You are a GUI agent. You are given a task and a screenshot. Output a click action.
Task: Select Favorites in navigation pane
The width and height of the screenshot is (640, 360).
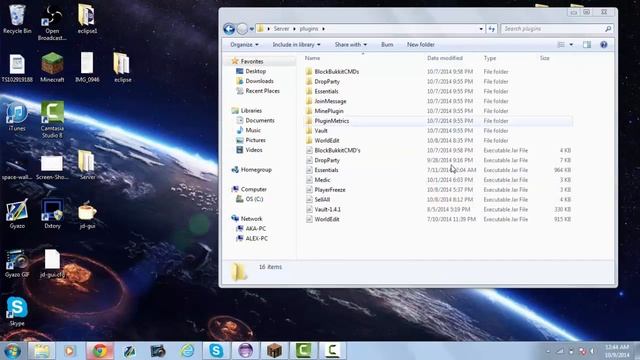coord(252,61)
